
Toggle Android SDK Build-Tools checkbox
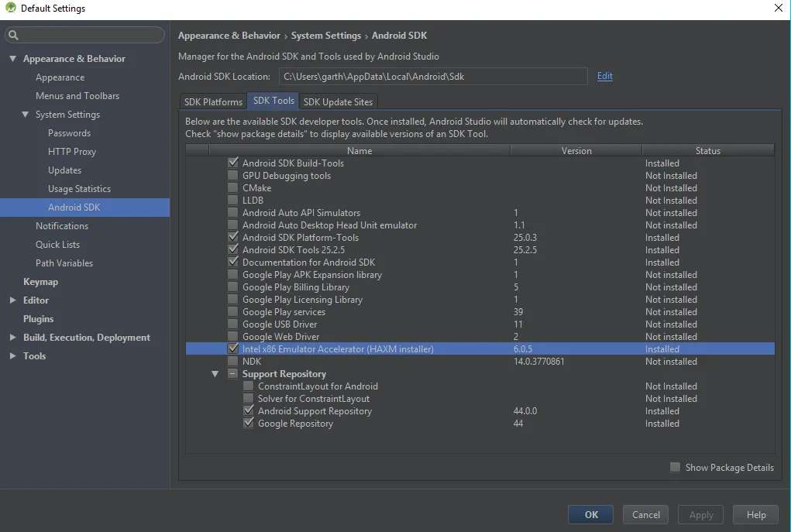tap(233, 163)
